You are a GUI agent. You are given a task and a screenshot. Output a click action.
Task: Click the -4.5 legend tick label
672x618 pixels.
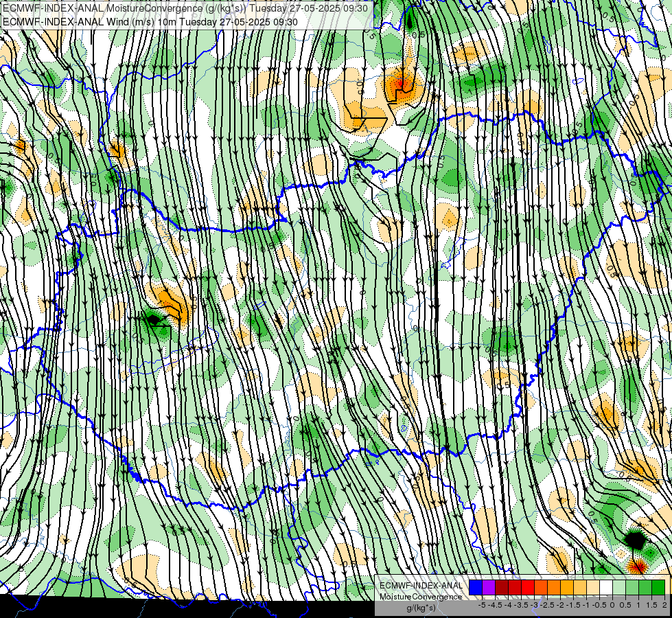coord(495,605)
